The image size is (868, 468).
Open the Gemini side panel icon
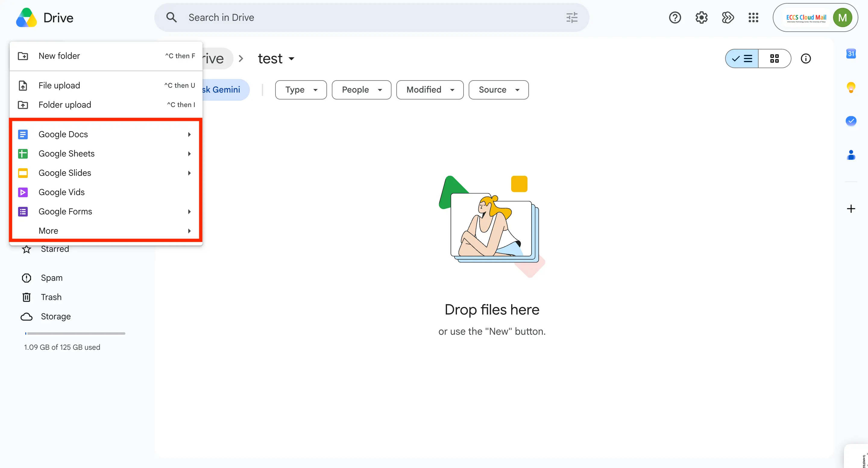pyautogui.click(x=728, y=17)
